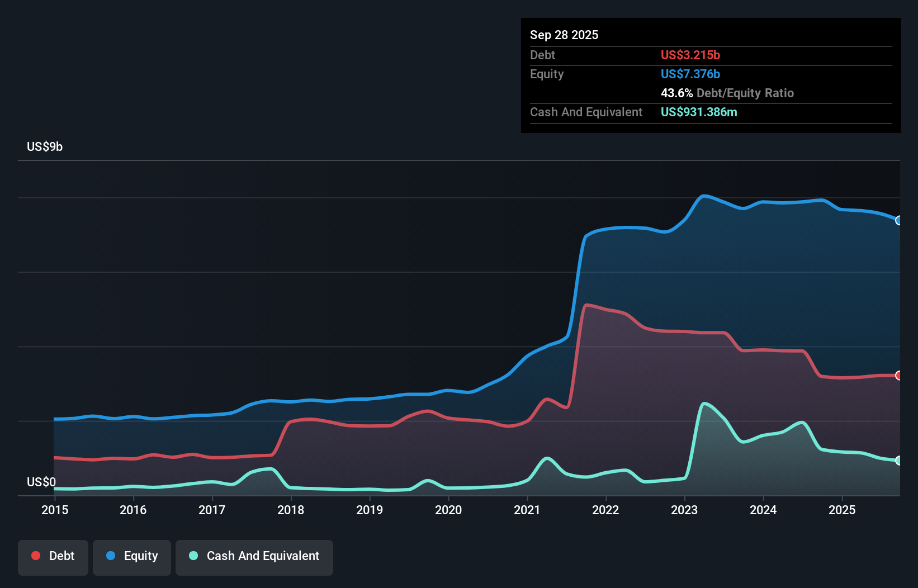Select the 2020 year label on axis
The height and width of the screenshot is (588, 918).
click(448, 510)
